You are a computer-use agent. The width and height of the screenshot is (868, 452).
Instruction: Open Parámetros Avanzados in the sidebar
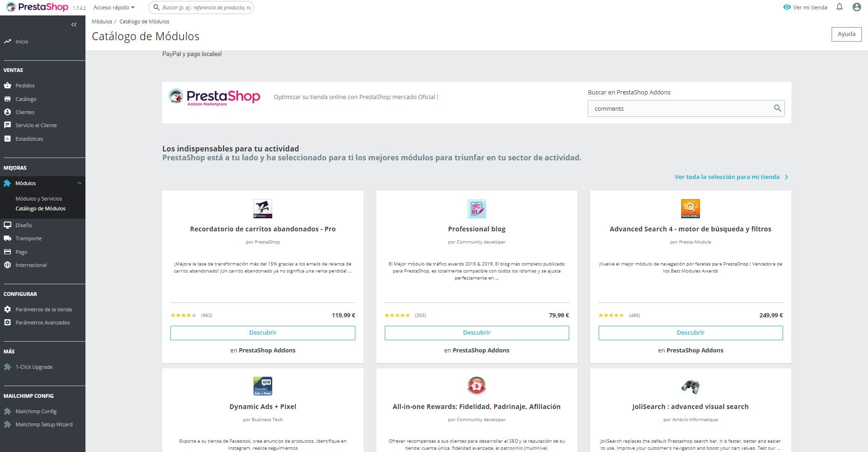coord(42,323)
